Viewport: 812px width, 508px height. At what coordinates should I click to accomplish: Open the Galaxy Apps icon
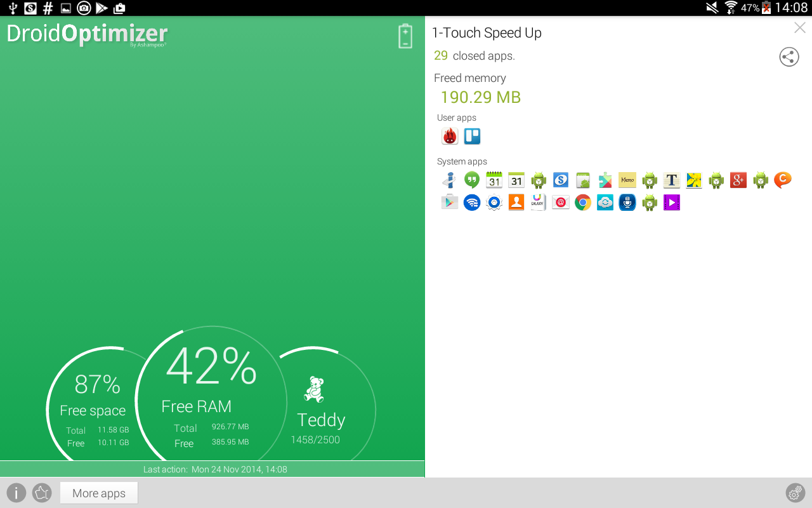click(x=539, y=203)
